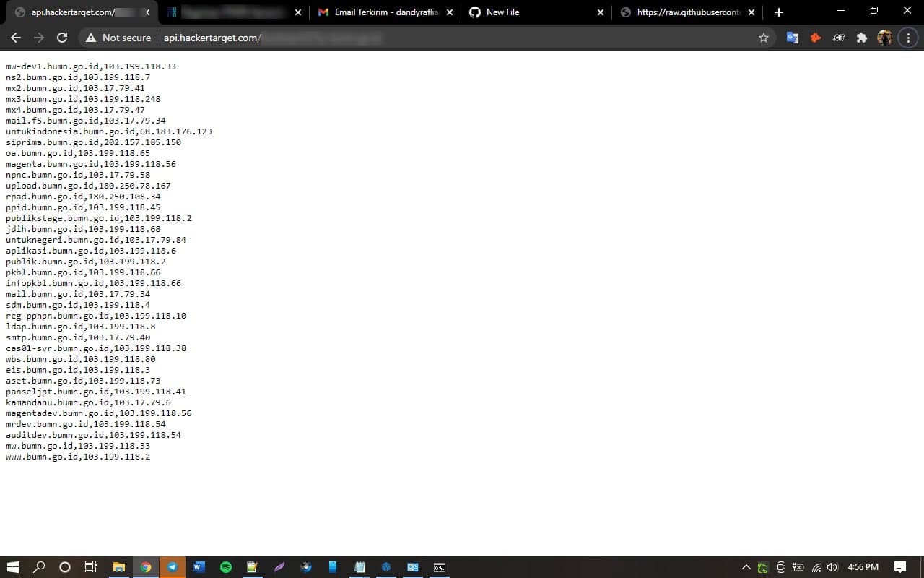Click the Not secure site warning
This screenshot has width=924, height=578.
pos(118,38)
